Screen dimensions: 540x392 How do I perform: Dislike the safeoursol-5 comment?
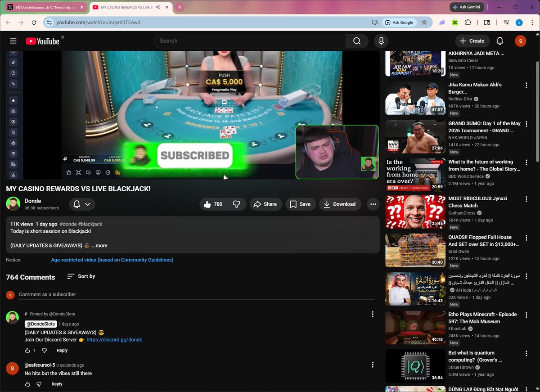[39, 384]
